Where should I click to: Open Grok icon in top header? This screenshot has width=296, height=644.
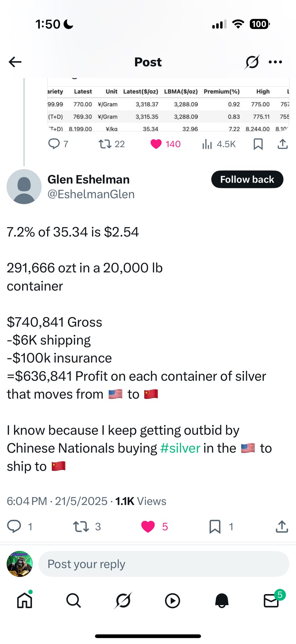tap(252, 62)
